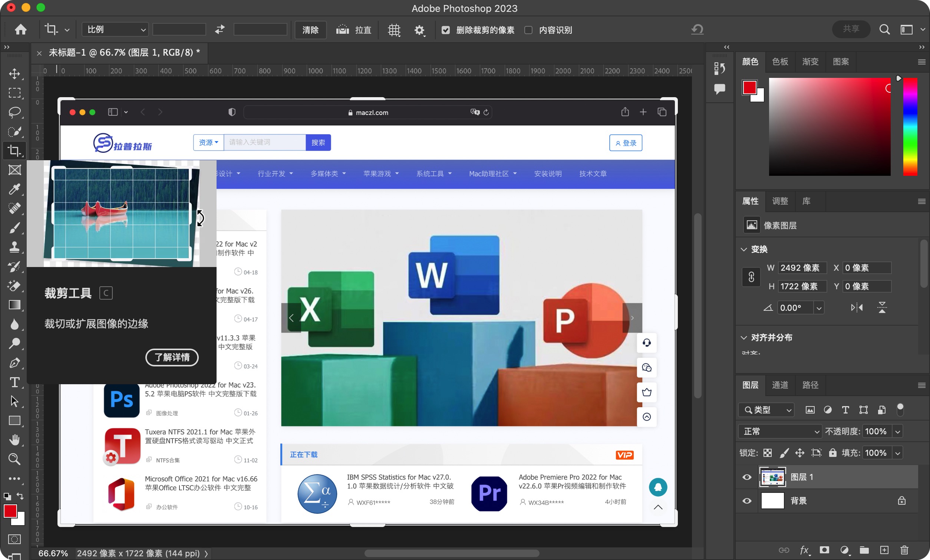Image resolution: width=930 pixels, height=560 pixels.
Task: Open Photoshop search magnifier
Action: [884, 29]
